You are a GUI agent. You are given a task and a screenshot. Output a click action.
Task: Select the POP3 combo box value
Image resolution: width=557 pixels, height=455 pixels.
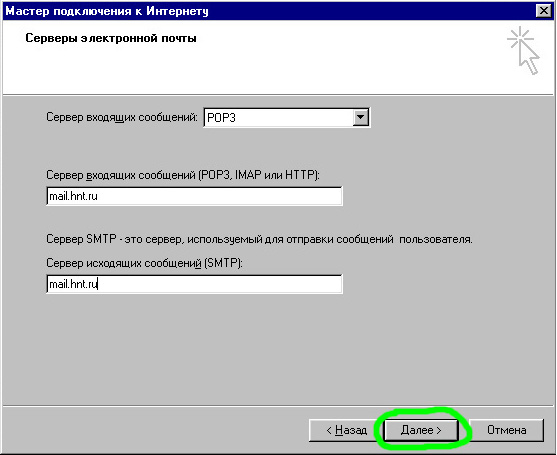pos(279,117)
